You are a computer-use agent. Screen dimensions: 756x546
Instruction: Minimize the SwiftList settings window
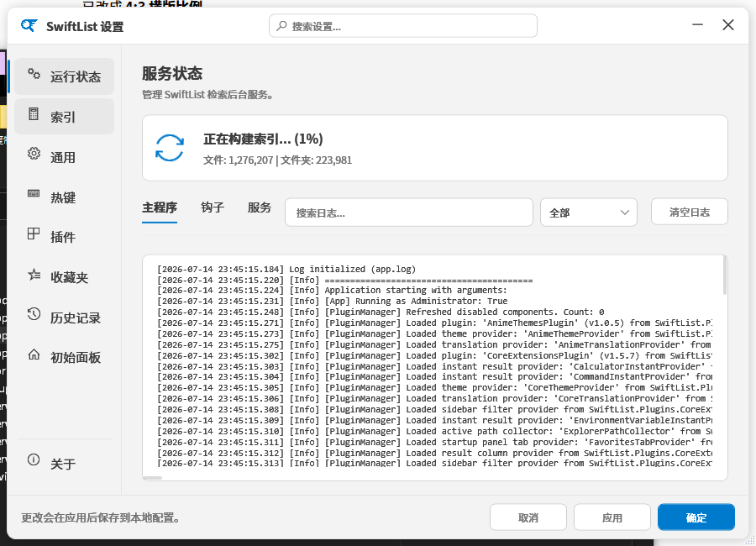698,24
